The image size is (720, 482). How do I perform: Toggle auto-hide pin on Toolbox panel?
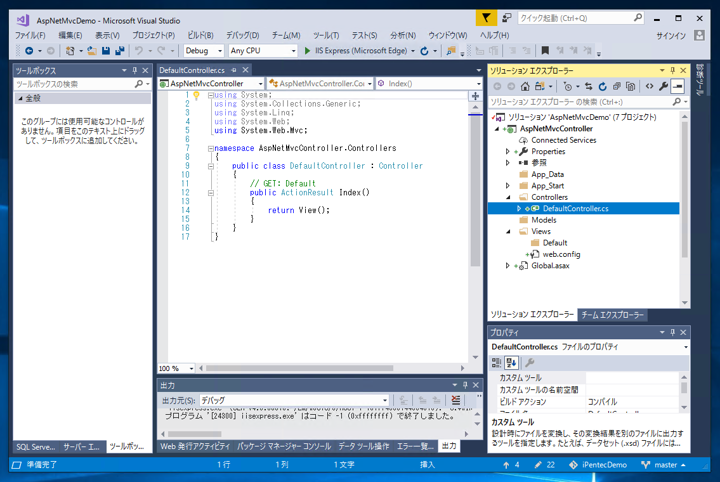[135, 70]
